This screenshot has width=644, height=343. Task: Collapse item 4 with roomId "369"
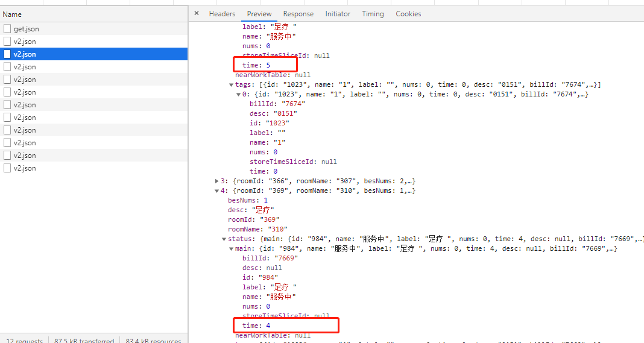pyautogui.click(x=216, y=191)
